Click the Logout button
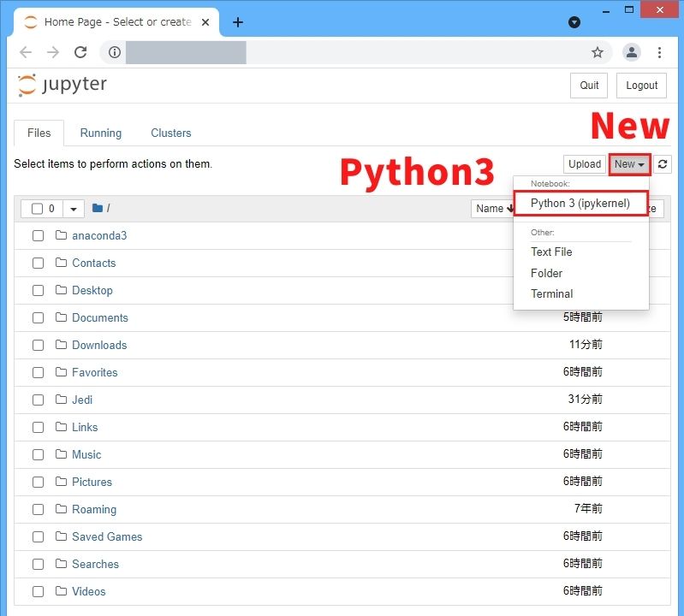 [x=641, y=86]
